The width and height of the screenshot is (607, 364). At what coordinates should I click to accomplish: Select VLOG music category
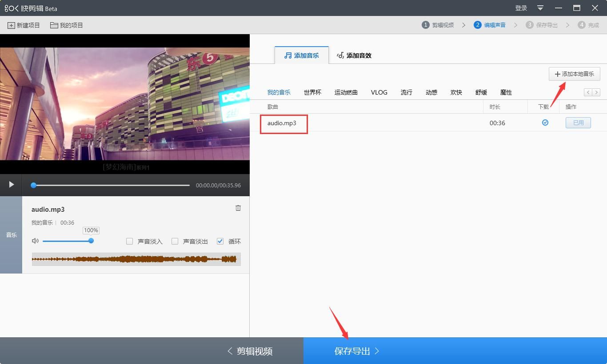[379, 92]
